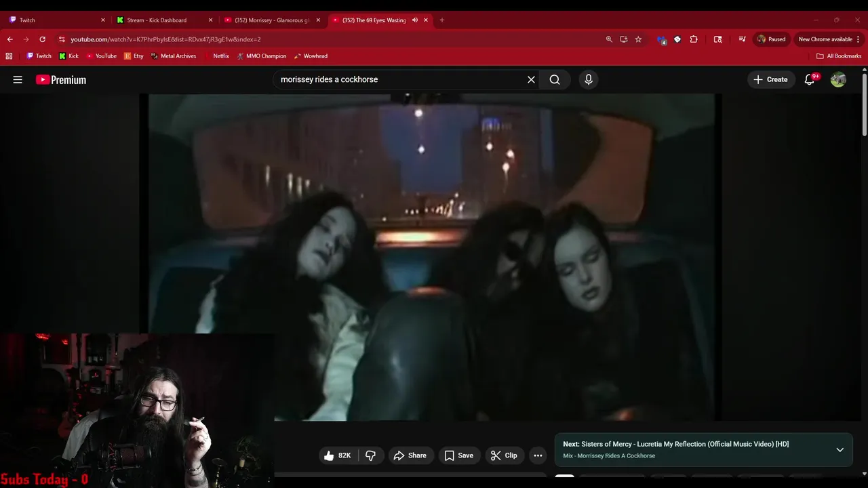Clear the search box with X

coord(531,79)
